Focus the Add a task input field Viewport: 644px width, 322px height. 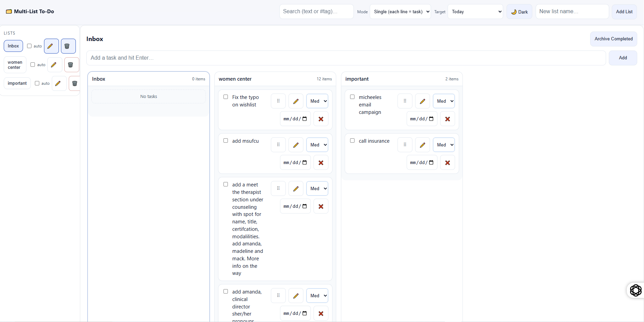click(x=346, y=58)
